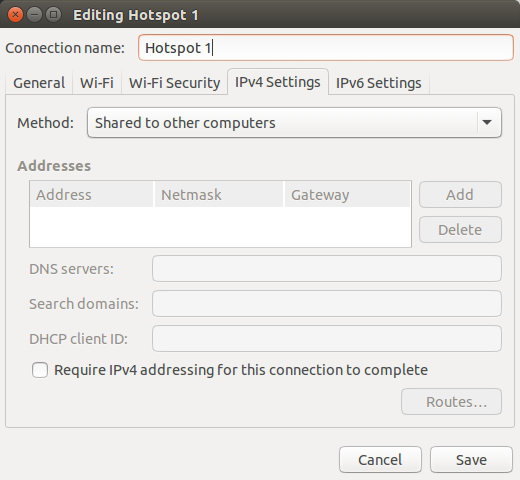Click the Delete address button
The height and width of the screenshot is (480, 520).
(460, 230)
